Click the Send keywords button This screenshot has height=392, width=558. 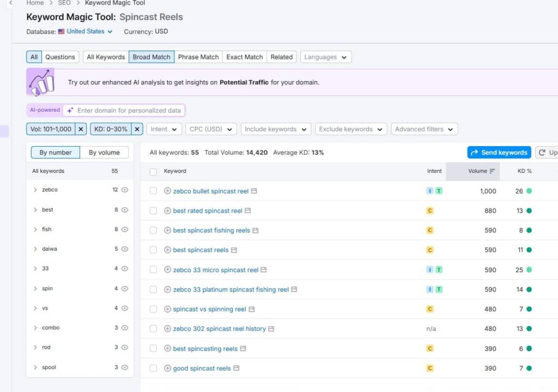point(499,152)
